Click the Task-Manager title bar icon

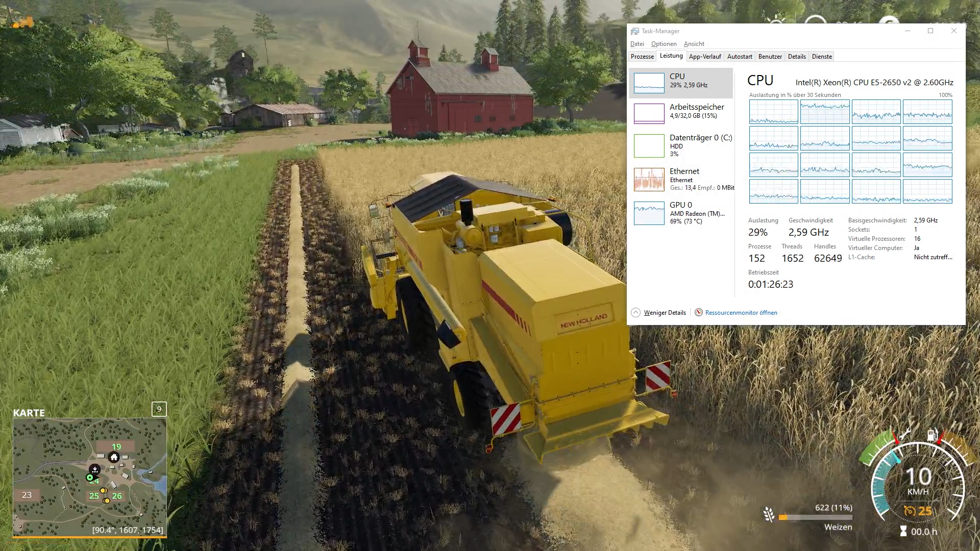(635, 31)
